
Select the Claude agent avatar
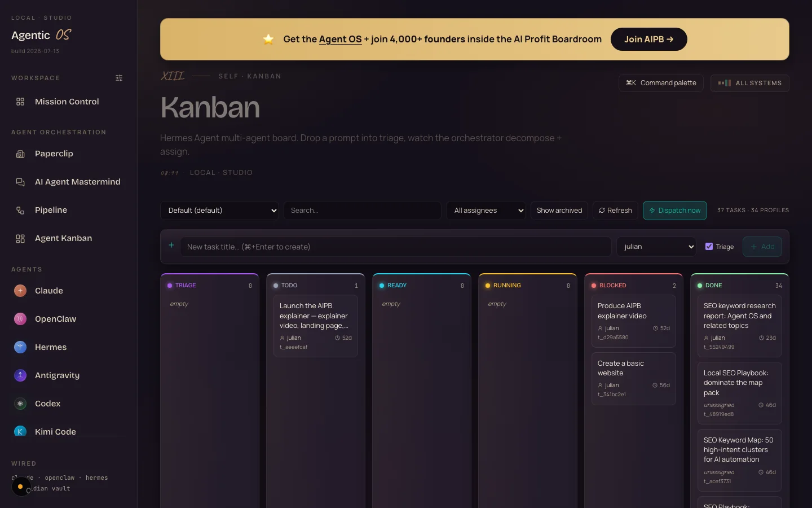pyautogui.click(x=20, y=291)
